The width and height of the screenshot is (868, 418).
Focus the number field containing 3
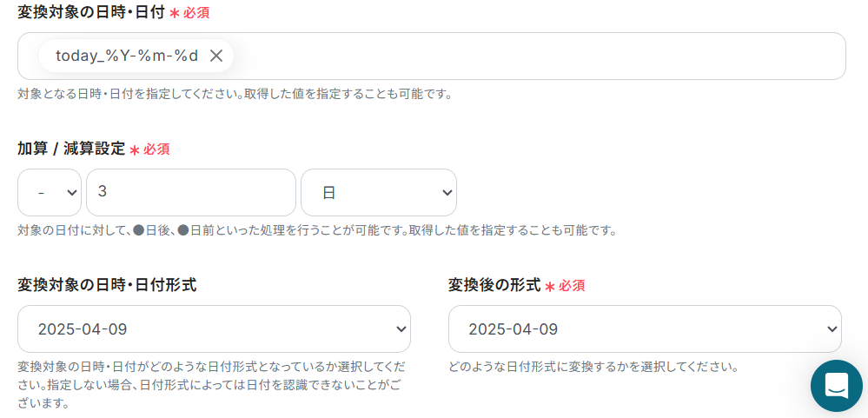[191, 192]
